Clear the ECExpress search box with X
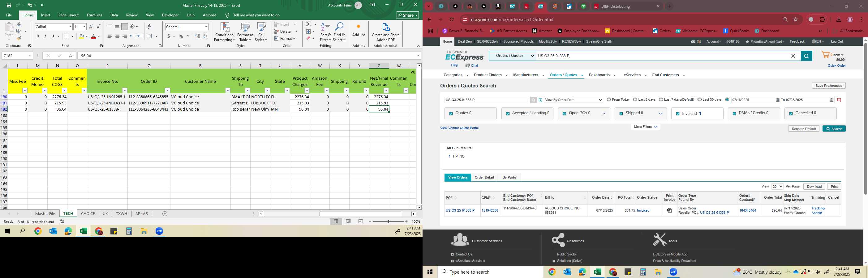868x278 pixels. click(x=793, y=56)
